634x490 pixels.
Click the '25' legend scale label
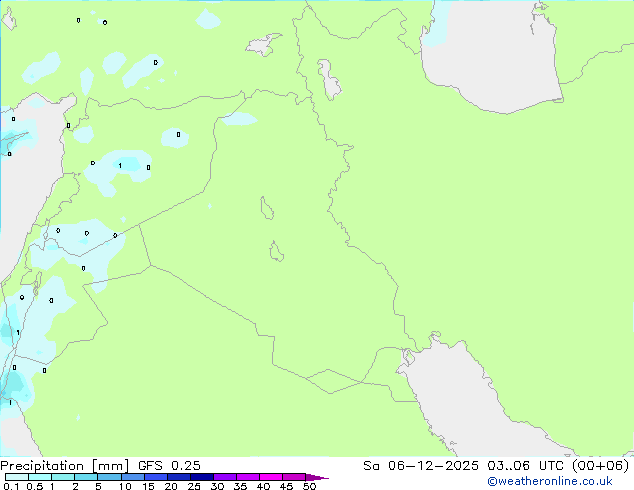194,486
